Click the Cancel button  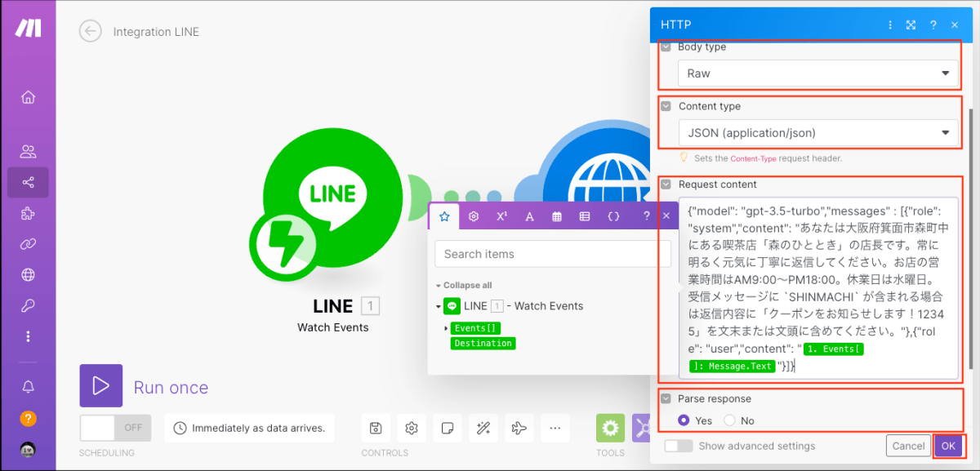(x=908, y=446)
